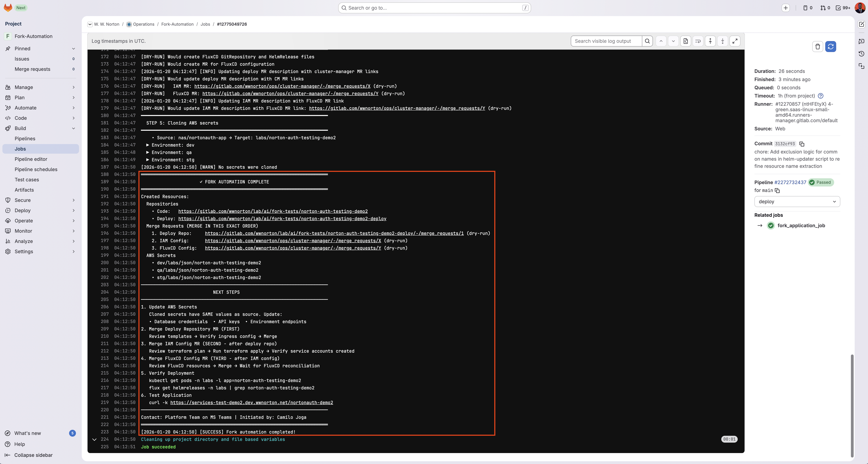Open the Fork-Automation project in sidebar

pyautogui.click(x=40, y=36)
